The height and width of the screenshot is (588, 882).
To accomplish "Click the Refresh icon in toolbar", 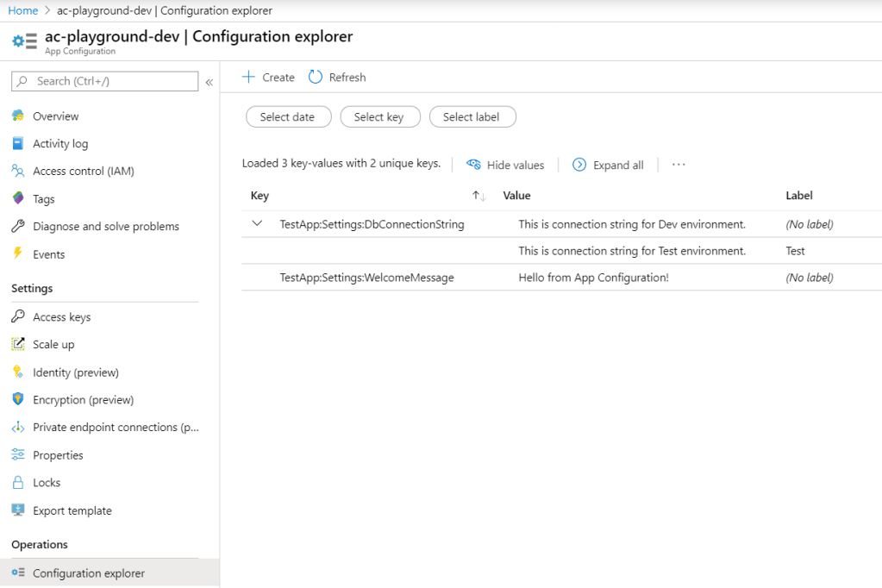I will point(316,77).
